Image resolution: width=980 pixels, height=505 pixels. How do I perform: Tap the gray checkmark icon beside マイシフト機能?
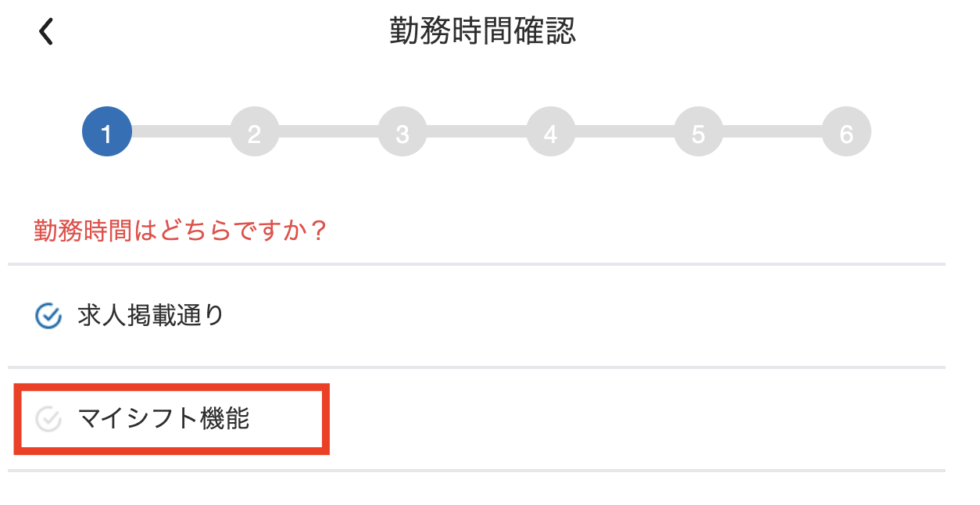48,419
